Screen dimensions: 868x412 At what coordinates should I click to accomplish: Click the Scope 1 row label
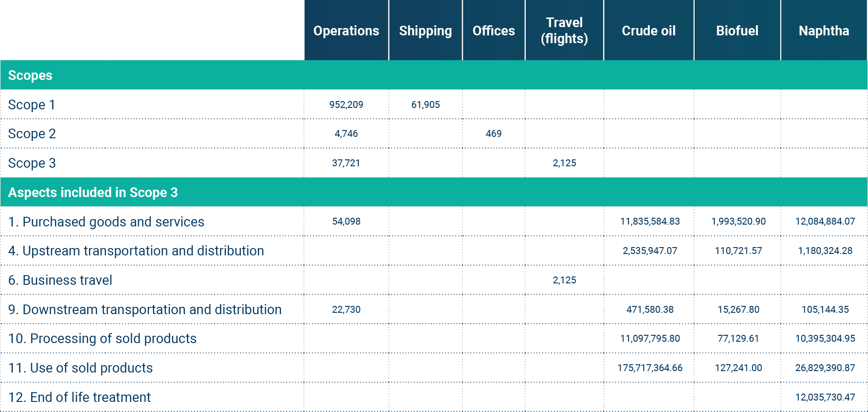click(32, 105)
